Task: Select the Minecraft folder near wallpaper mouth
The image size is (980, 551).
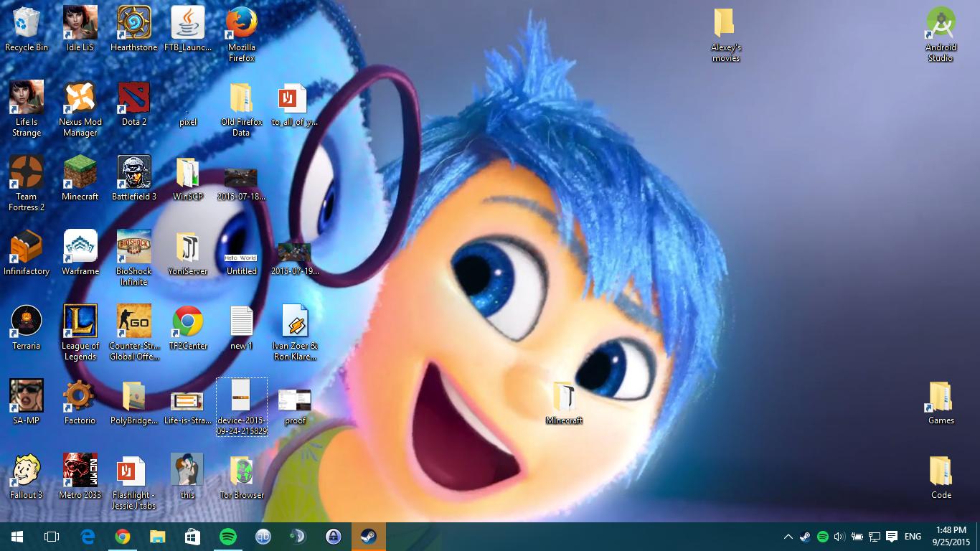Action: tap(564, 402)
